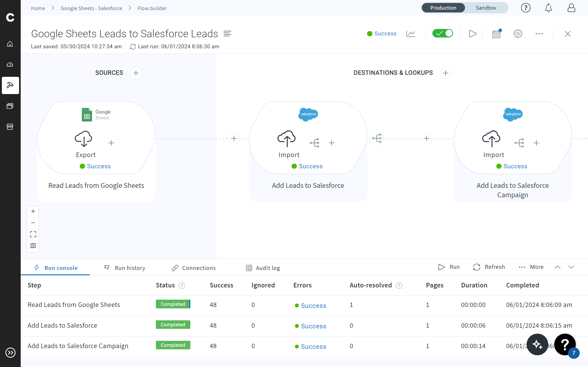Open mapping icon in Salesforce Campaign node
The image size is (588, 367).
tap(519, 143)
